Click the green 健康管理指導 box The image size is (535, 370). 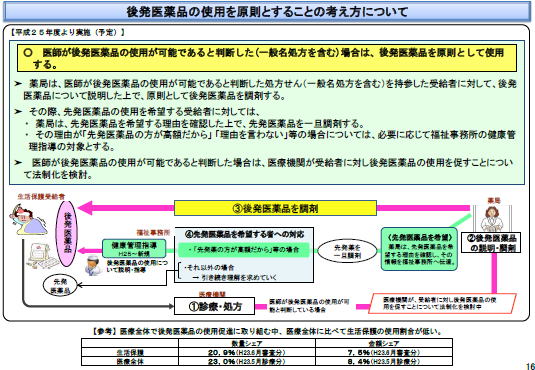(134, 248)
